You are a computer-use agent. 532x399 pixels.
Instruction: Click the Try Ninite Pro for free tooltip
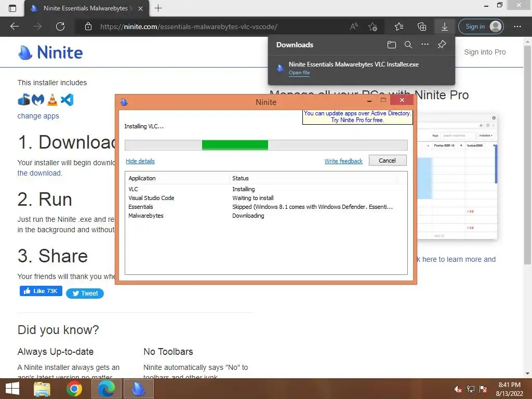[357, 117]
